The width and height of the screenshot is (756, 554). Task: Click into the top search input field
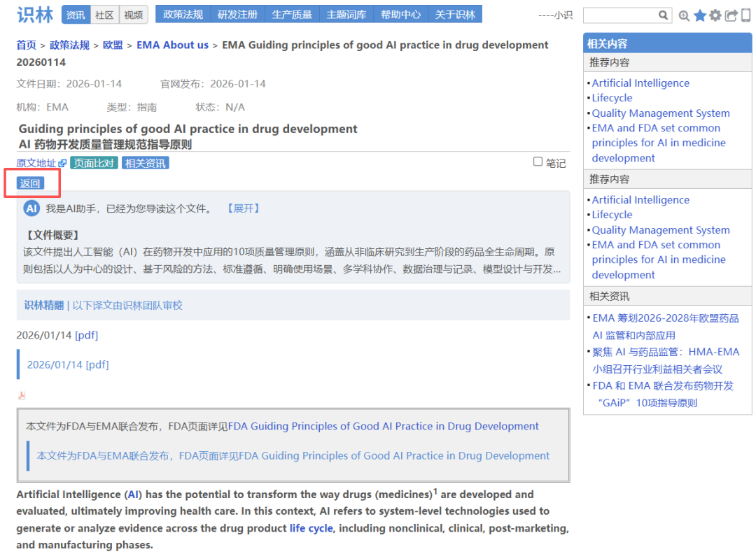pos(620,15)
